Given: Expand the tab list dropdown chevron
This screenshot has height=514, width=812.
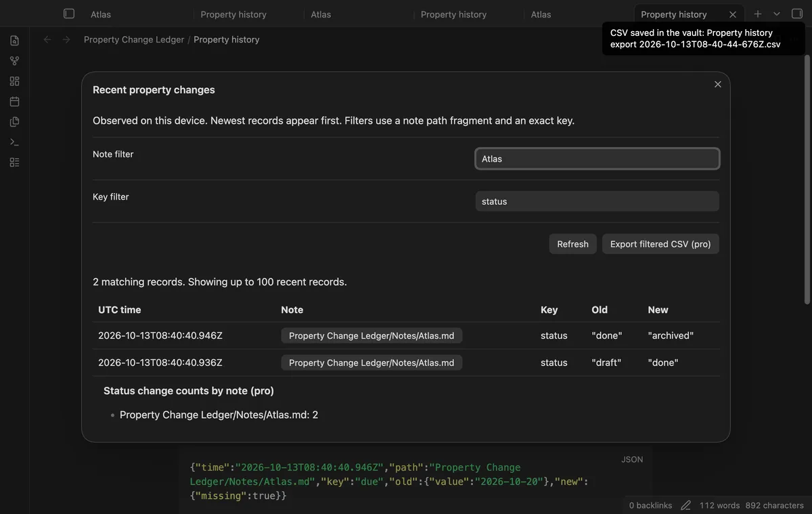Looking at the screenshot, I should (777, 14).
